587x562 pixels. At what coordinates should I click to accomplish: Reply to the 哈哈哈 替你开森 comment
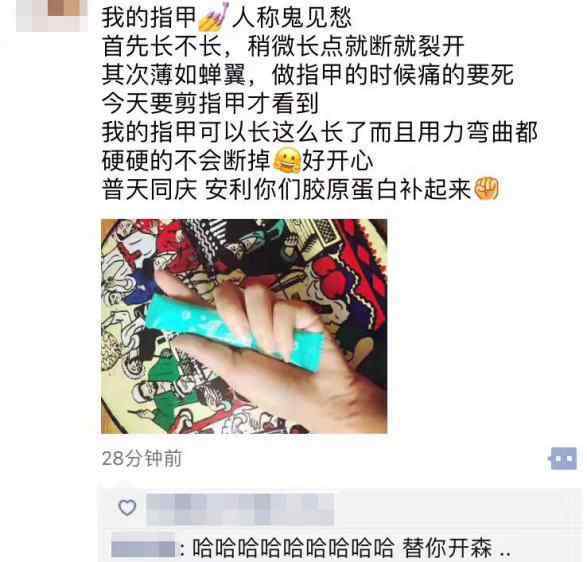[x=352, y=548]
